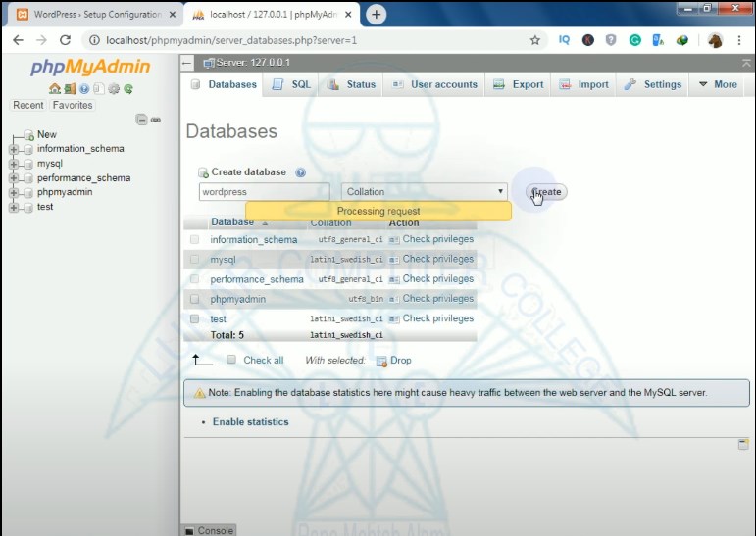Open Chrome three-dot menu
The width and height of the screenshot is (756, 536).
coord(739,40)
